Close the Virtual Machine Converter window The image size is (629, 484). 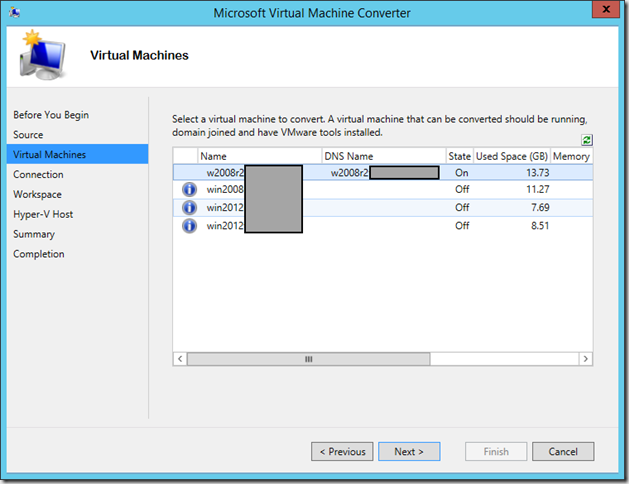606,9
